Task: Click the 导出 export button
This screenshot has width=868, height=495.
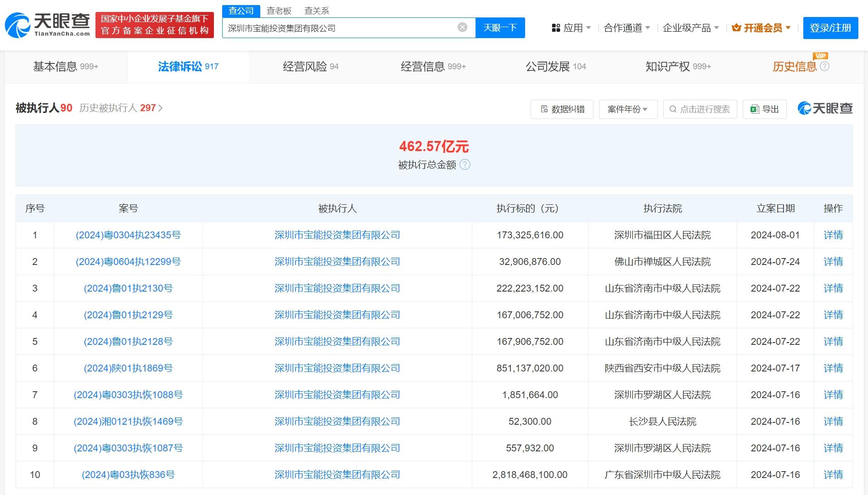Action: click(764, 109)
